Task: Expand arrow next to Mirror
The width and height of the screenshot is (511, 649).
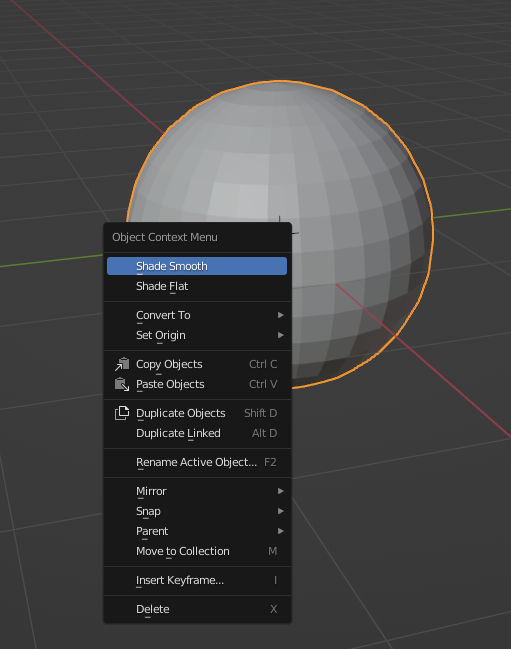Action: pyautogui.click(x=281, y=491)
